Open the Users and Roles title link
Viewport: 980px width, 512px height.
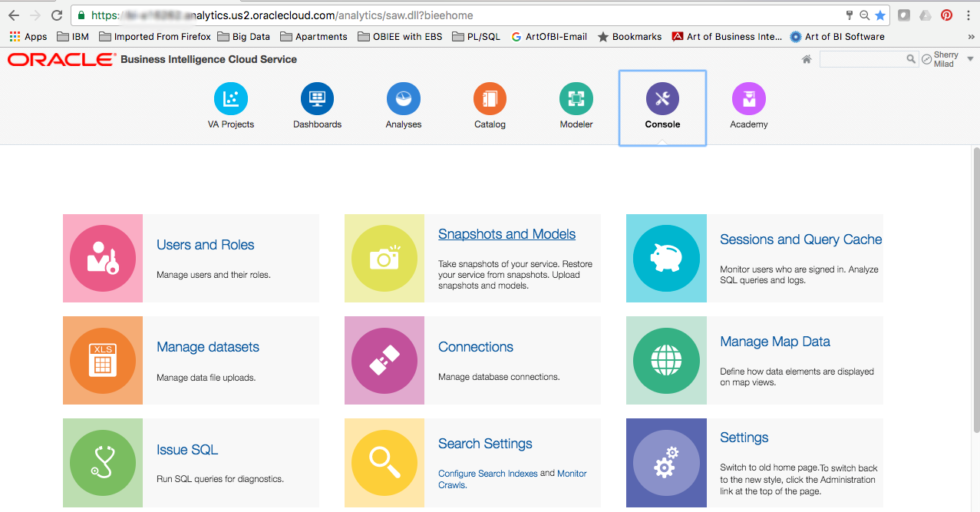coord(205,245)
